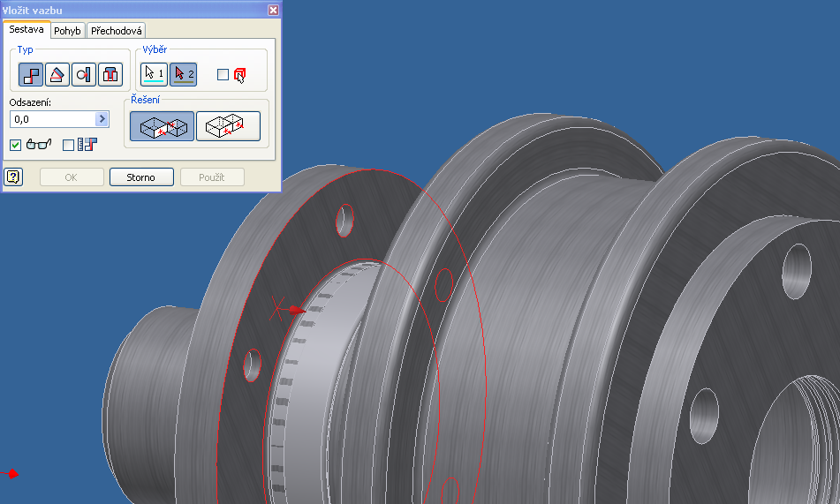Viewport: 840px width, 504px height.
Task: Choose the Flush solution icon
Action: tap(228, 126)
